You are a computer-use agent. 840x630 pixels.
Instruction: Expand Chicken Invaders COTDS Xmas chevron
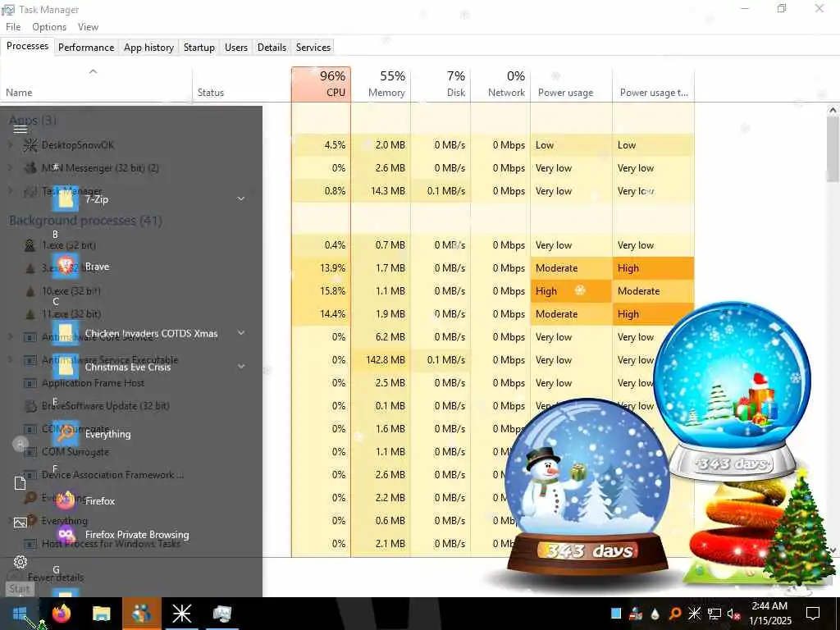[241, 333]
